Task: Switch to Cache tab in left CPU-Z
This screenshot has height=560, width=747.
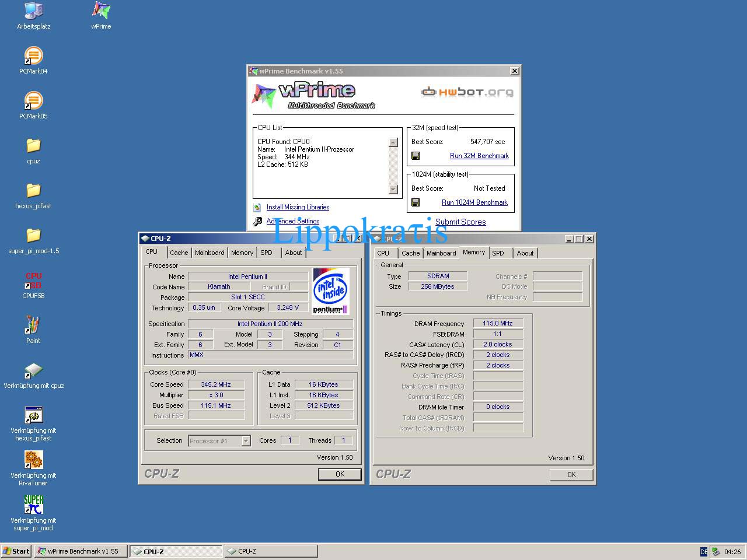Action: pyautogui.click(x=179, y=253)
